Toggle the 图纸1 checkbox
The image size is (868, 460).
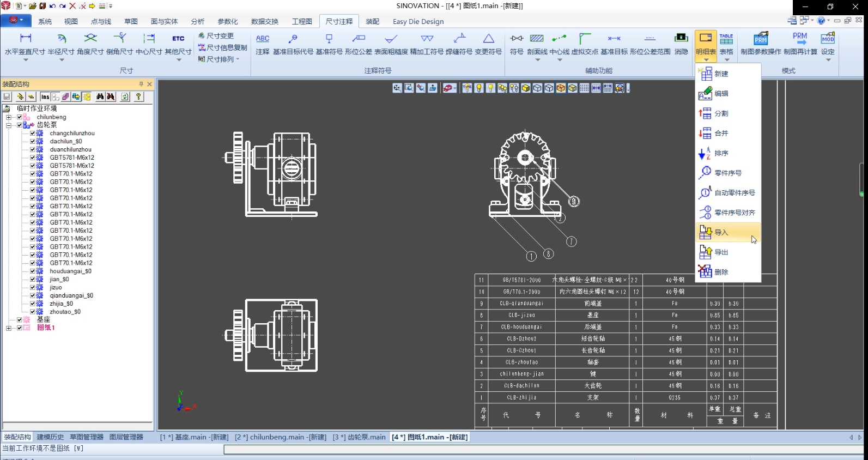[x=20, y=328]
